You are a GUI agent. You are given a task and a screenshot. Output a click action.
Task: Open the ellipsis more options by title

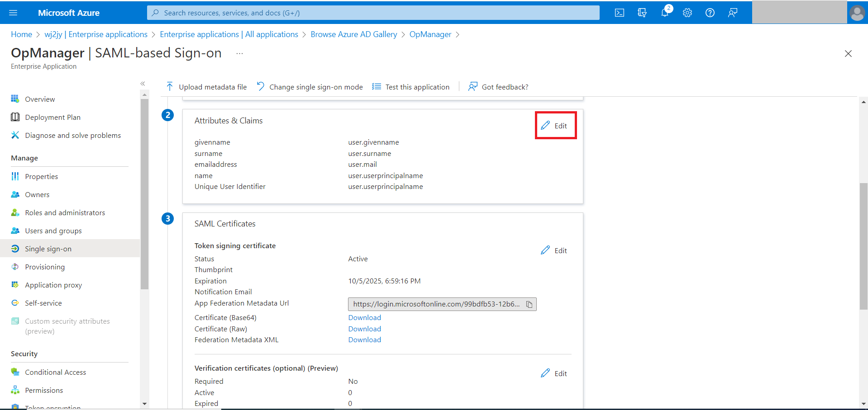click(239, 53)
